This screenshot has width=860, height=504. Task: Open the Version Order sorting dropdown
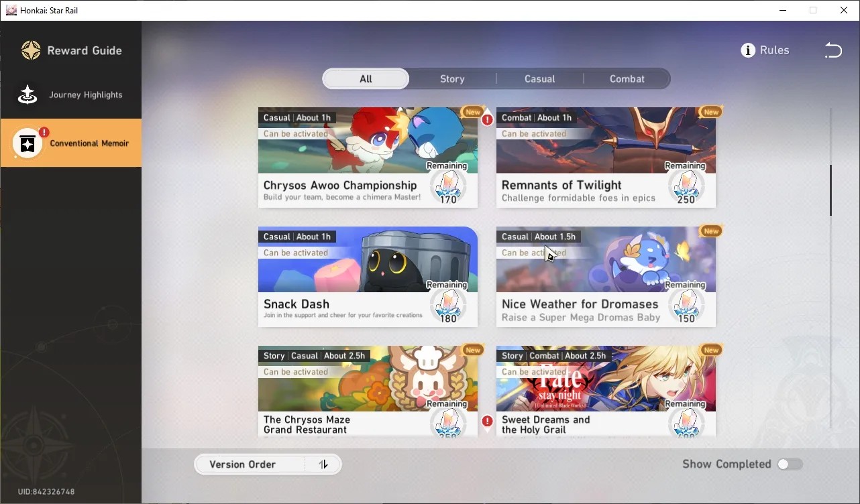coord(250,464)
